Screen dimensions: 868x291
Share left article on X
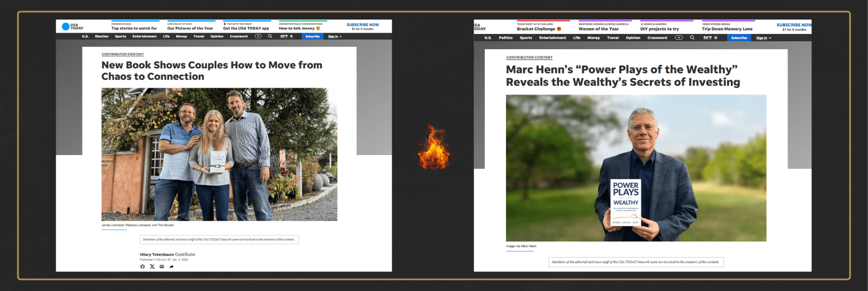click(152, 267)
